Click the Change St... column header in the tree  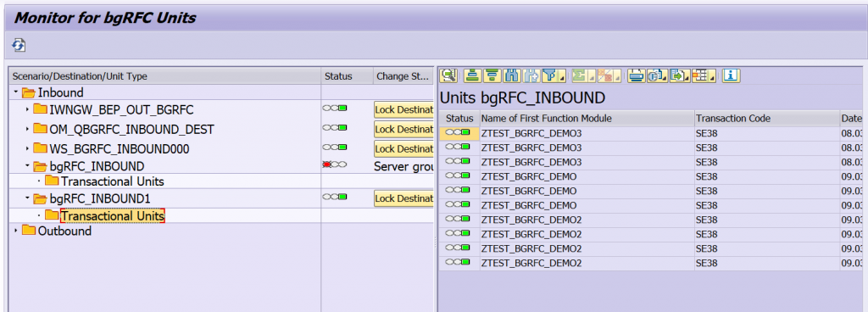click(403, 76)
